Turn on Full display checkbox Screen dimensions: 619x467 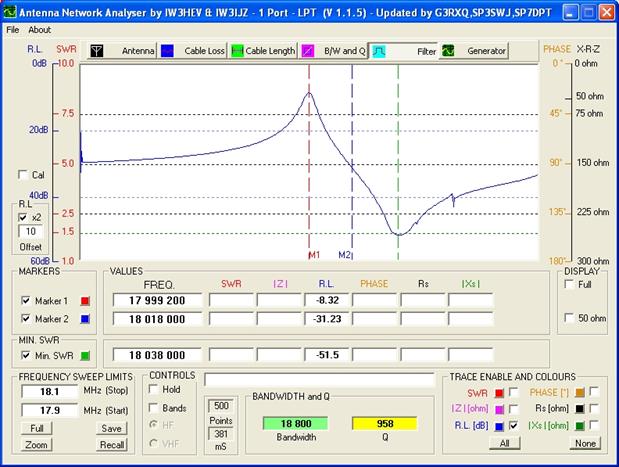click(570, 285)
